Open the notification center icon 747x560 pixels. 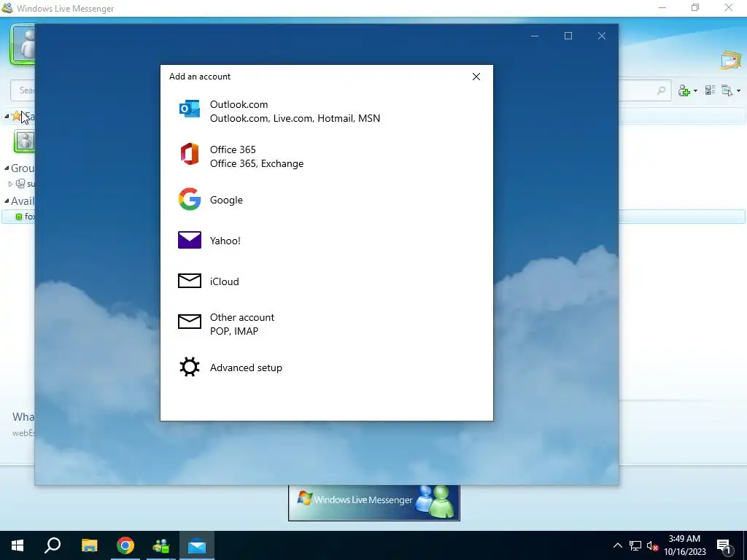tap(724, 546)
